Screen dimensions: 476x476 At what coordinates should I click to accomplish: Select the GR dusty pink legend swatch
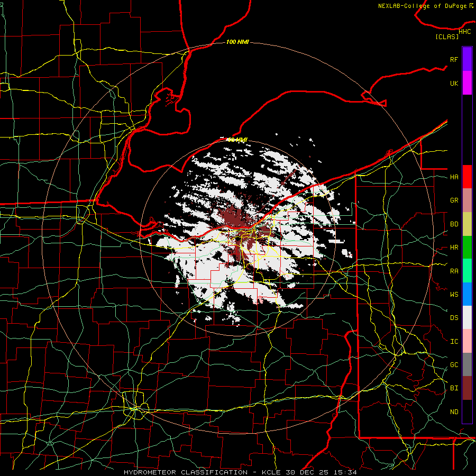tap(467, 200)
